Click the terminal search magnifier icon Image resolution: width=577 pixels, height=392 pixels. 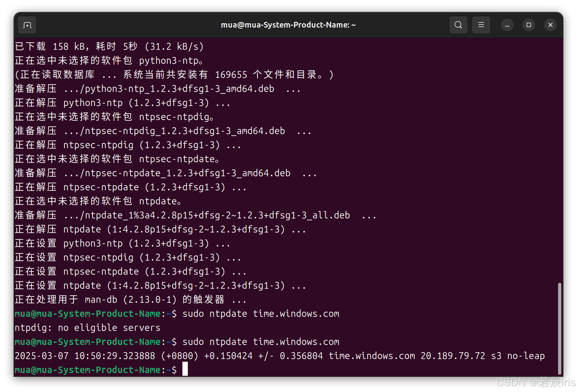[x=458, y=25]
